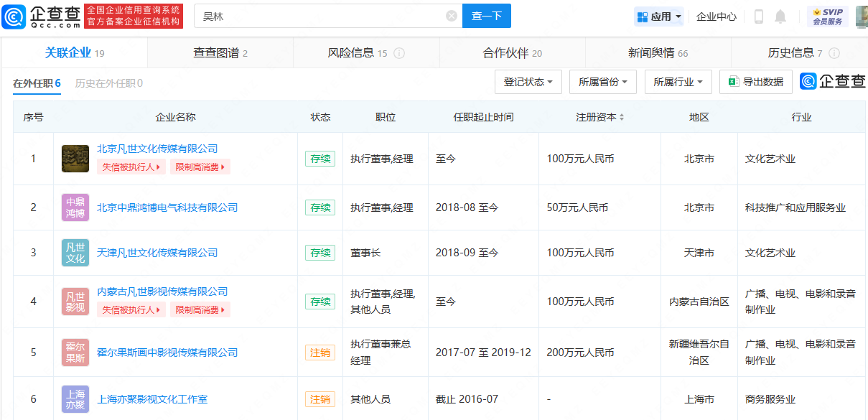868x420 pixels.
Task: Open the 应用 apps dropdown
Action: (x=659, y=17)
